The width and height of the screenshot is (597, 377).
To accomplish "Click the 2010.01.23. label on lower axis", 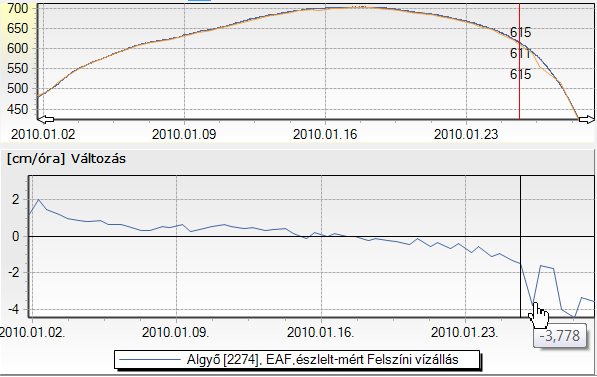I will tap(465, 332).
